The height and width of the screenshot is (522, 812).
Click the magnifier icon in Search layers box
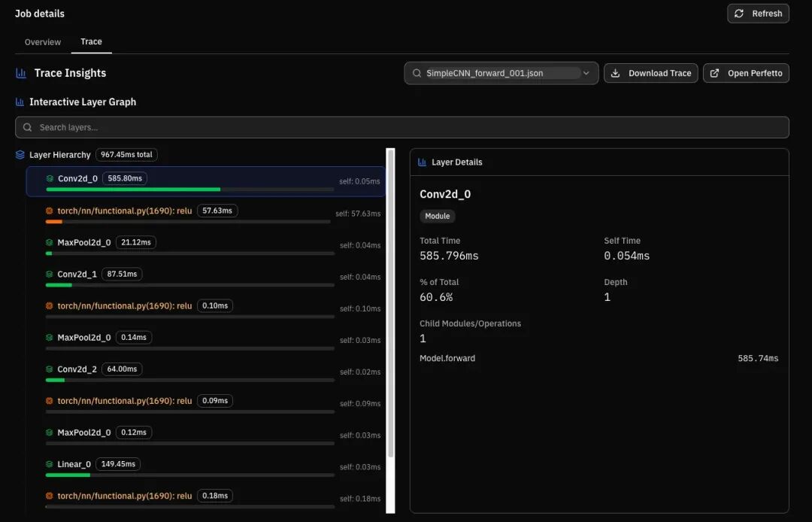[x=28, y=127]
